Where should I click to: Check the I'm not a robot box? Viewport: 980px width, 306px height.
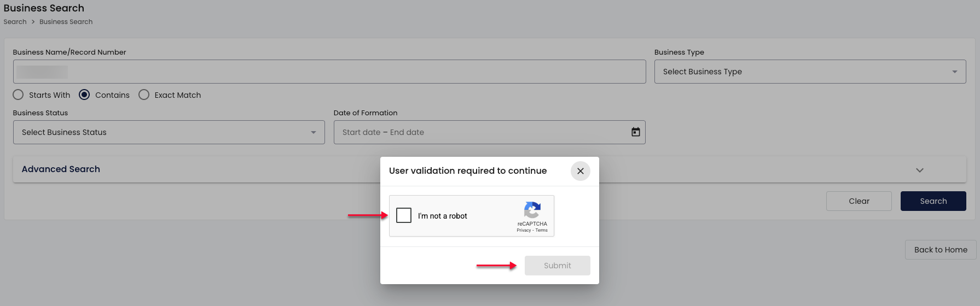pos(404,215)
